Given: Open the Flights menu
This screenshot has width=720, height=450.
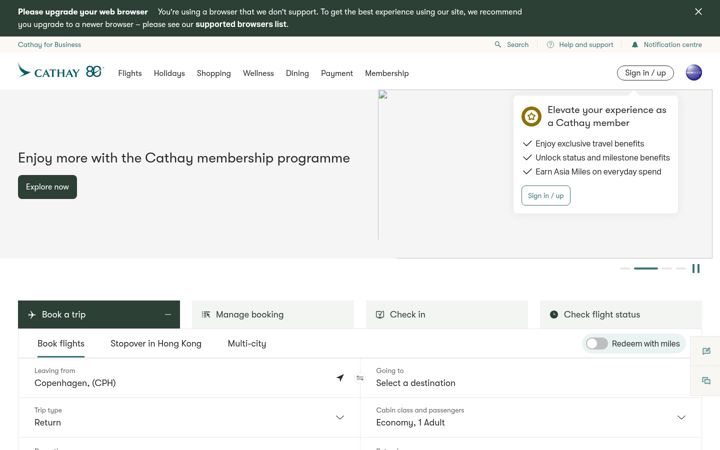Looking at the screenshot, I should pyautogui.click(x=130, y=73).
